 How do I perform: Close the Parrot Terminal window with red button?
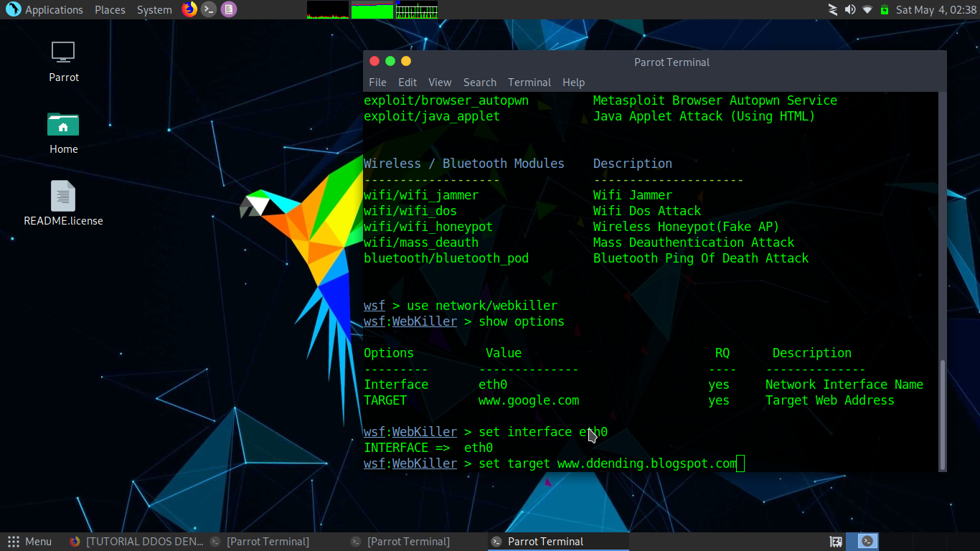tap(374, 62)
